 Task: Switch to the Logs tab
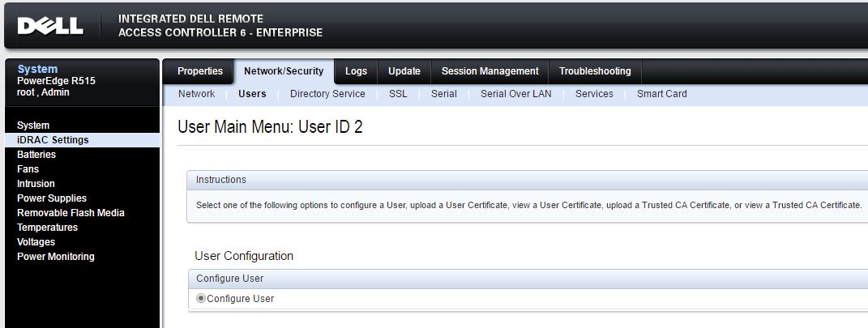pyautogui.click(x=356, y=71)
